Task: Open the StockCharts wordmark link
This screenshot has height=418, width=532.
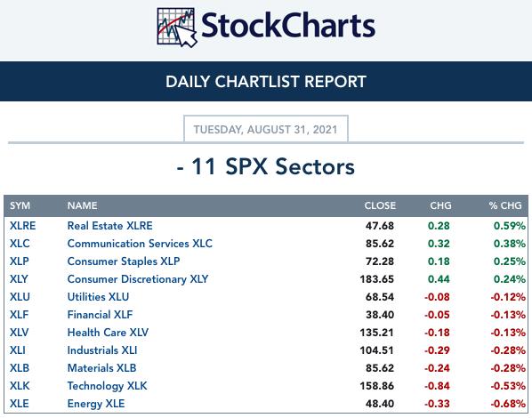Action: [x=288, y=26]
